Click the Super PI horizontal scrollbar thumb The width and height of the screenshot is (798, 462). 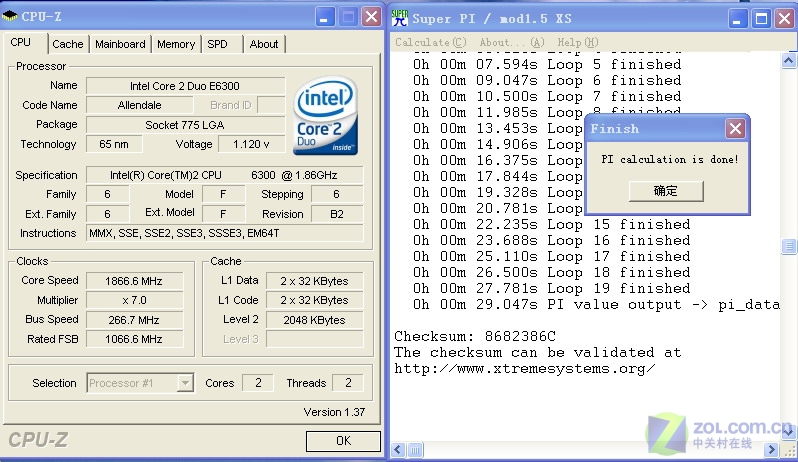[x=415, y=450]
